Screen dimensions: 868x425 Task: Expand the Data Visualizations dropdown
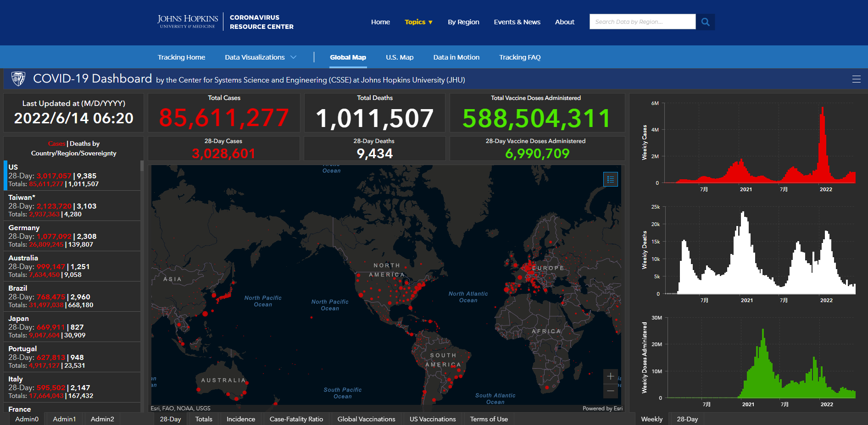[260, 57]
